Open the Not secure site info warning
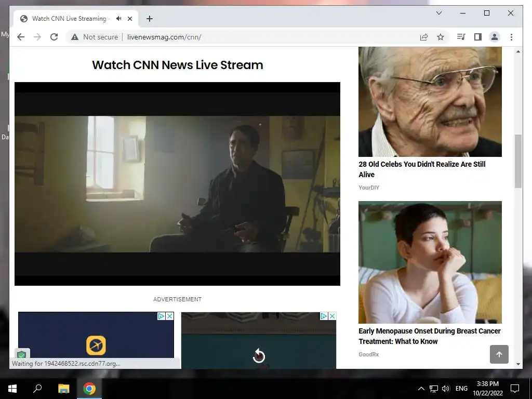 tap(95, 37)
